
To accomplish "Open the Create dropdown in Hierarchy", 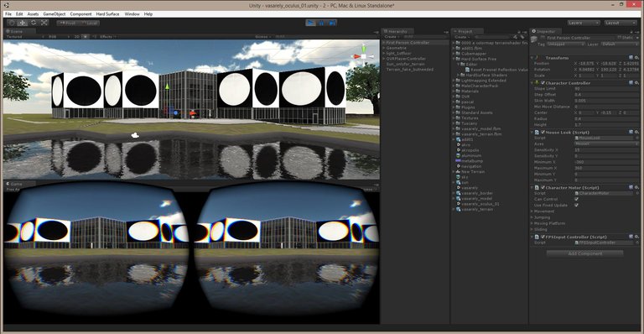I will point(392,37).
